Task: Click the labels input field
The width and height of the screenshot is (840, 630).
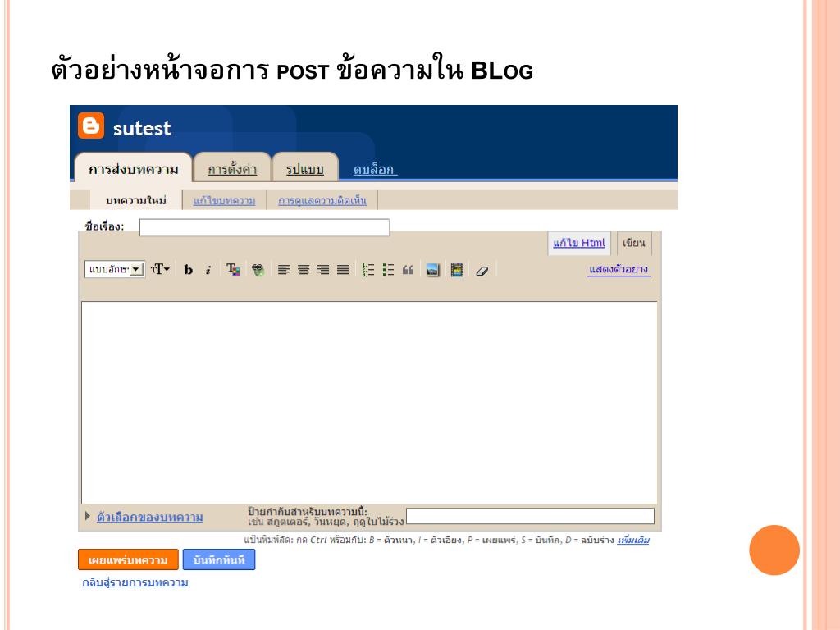Action: [531, 517]
